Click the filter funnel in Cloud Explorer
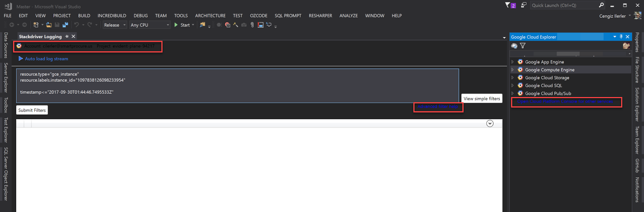This screenshot has height=212, width=644. [523, 46]
